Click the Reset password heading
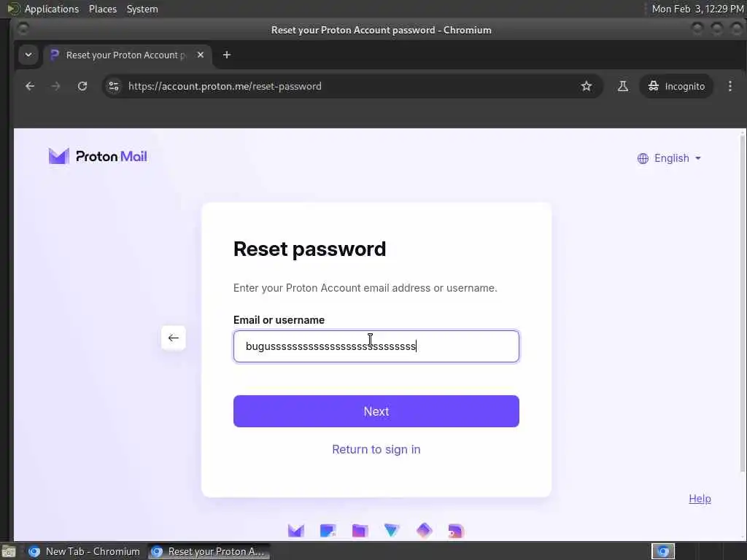 309,249
